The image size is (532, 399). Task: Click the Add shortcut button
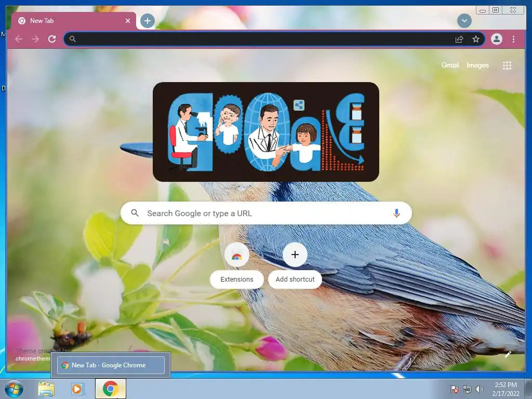tap(295, 265)
